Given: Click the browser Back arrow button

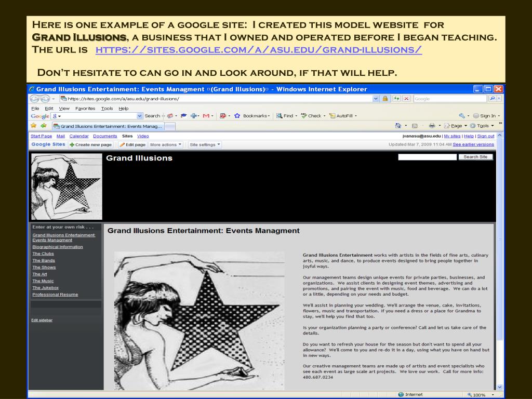Looking at the screenshot, I should click(34, 99).
